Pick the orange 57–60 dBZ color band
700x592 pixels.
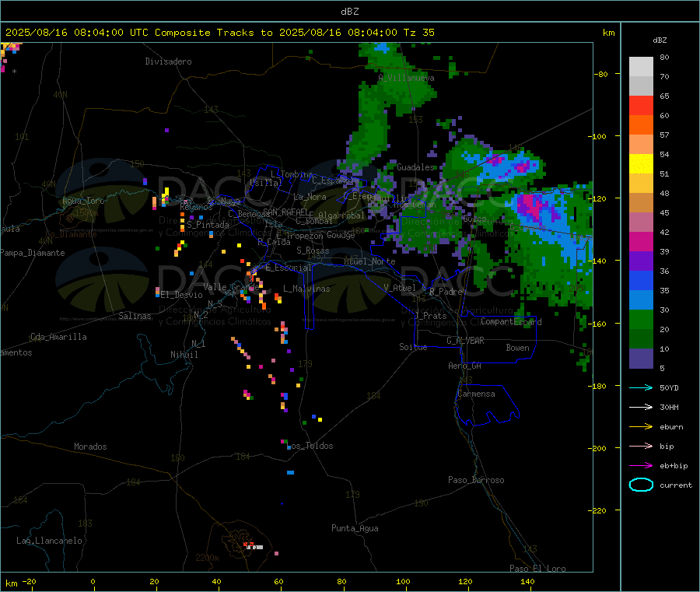click(641, 125)
